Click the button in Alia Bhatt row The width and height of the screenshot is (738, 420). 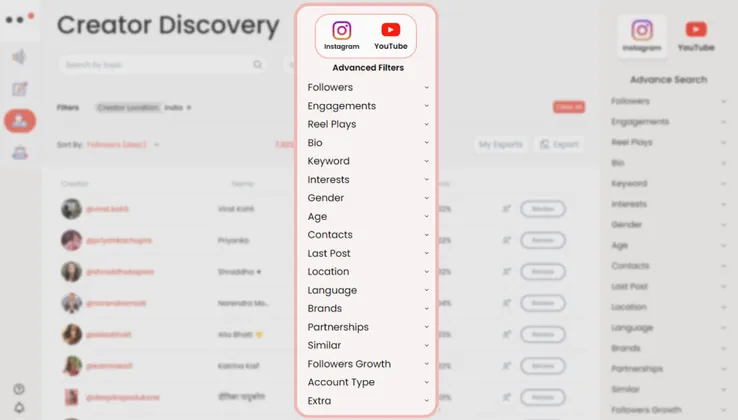point(543,334)
